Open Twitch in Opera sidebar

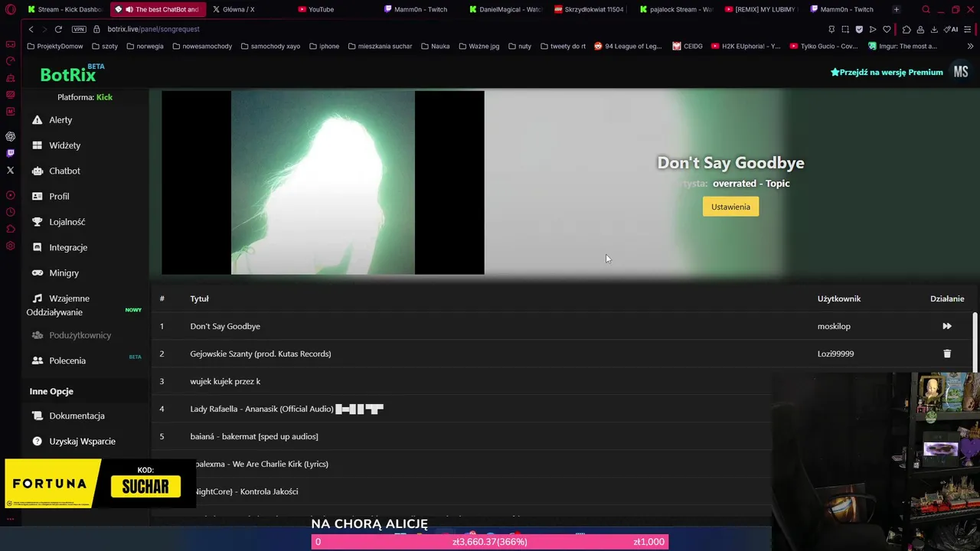(10, 153)
